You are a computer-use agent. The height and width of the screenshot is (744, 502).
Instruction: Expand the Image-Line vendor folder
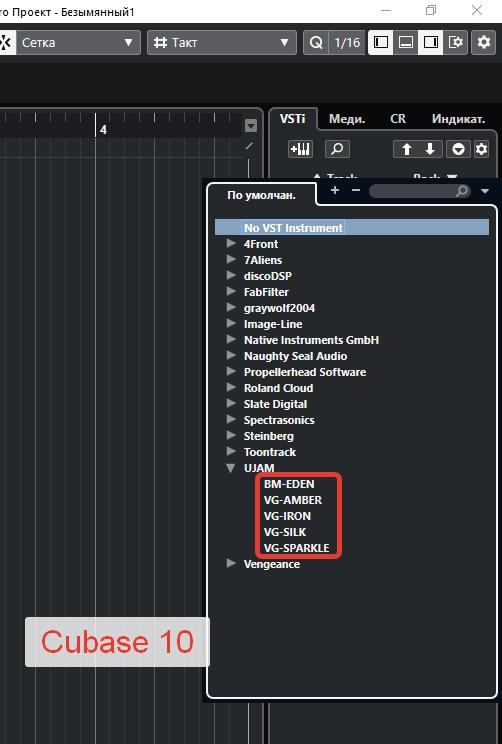(x=231, y=324)
